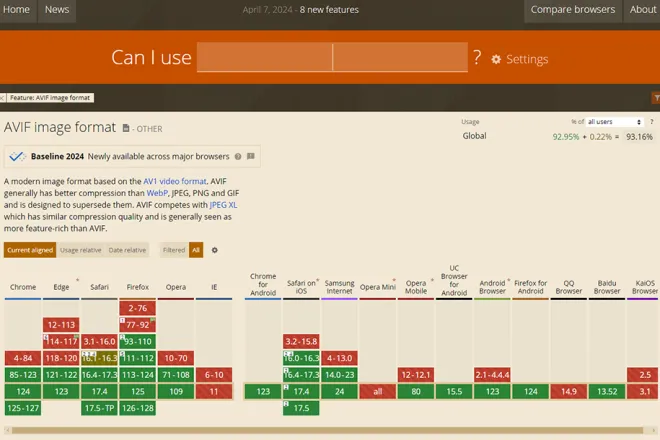Select Edge 121-122 cell
The image size is (660, 440).
point(61,375)
